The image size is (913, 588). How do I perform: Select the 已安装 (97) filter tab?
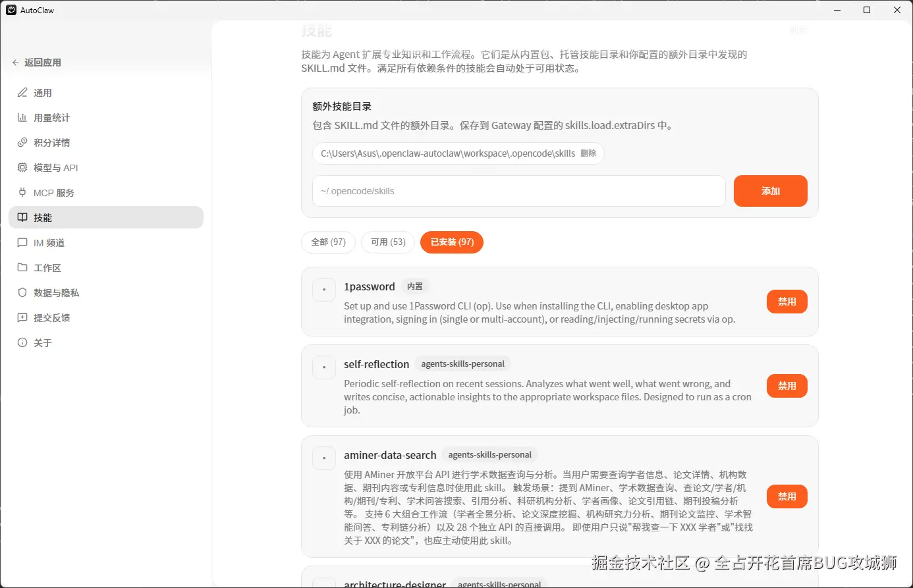tap(452, 242)
